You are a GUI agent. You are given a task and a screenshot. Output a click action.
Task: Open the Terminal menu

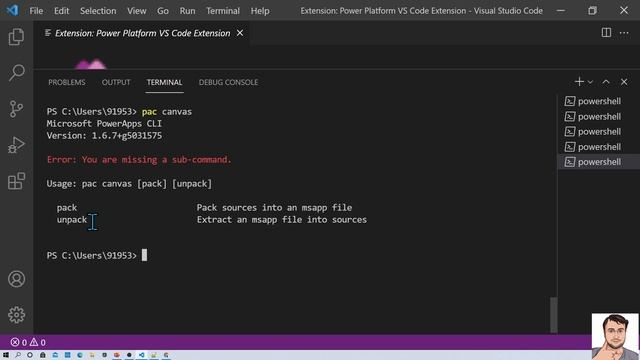point(223,11)
